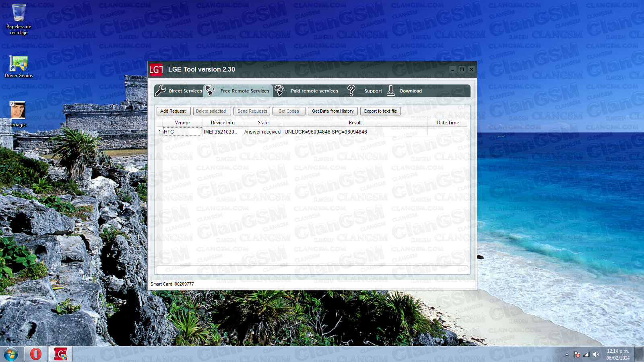644x362 pixels.
Task: Open the network signal tray icon
Action: tap(586, 354)
